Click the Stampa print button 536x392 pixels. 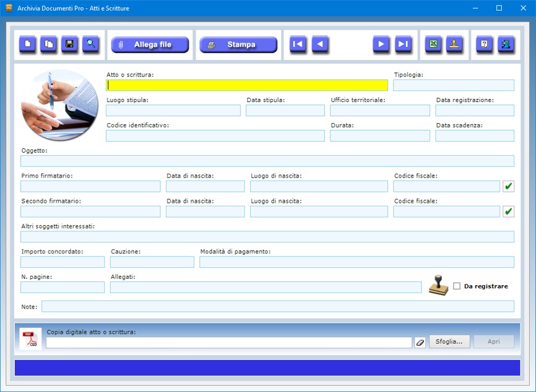click(x=238, y=45)
